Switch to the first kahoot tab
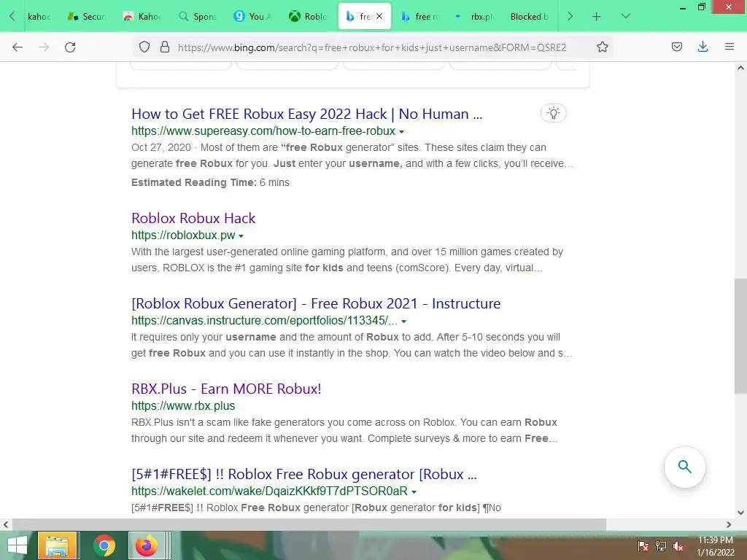 pyautogui.click(x=38, y=17)
